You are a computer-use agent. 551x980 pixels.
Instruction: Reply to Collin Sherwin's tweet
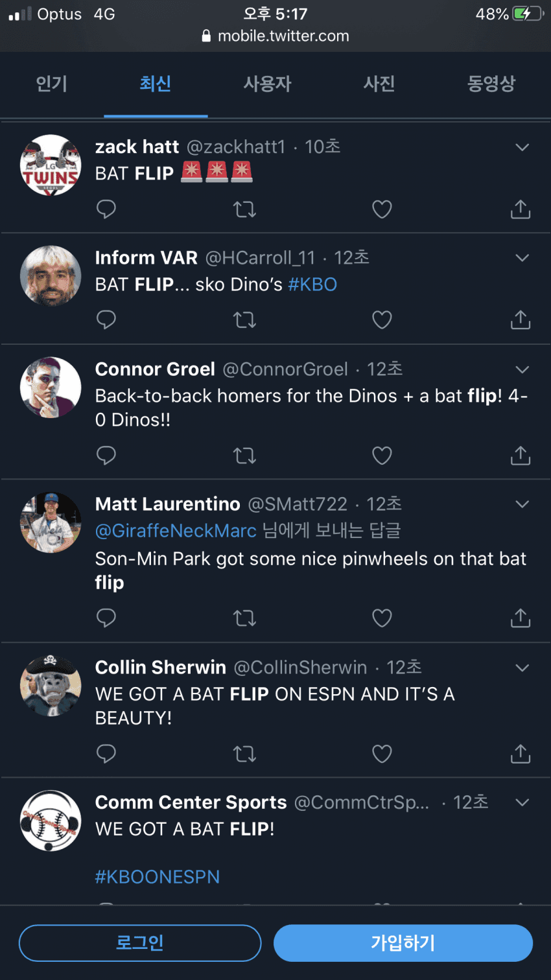[106, 754]
